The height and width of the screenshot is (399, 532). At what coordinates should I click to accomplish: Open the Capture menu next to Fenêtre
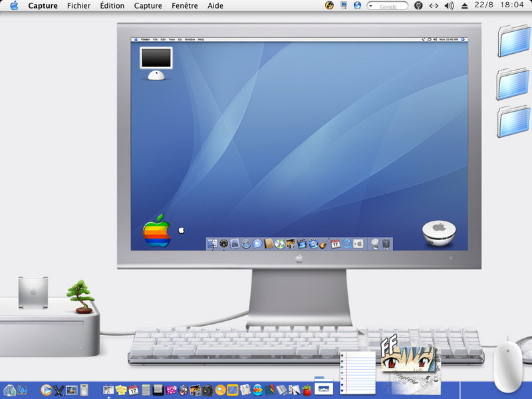[x=148, y=6]
